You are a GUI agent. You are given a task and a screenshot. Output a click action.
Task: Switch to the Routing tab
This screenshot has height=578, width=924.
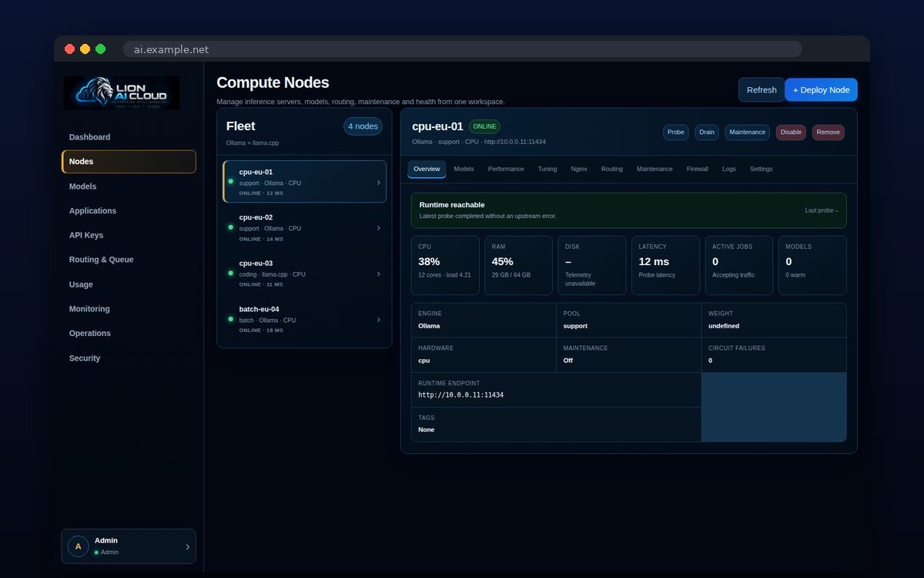612,169
